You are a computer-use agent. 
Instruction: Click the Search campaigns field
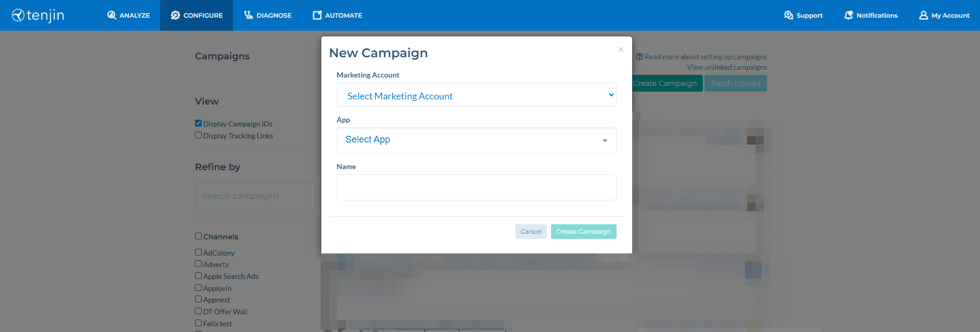[255, 196]
